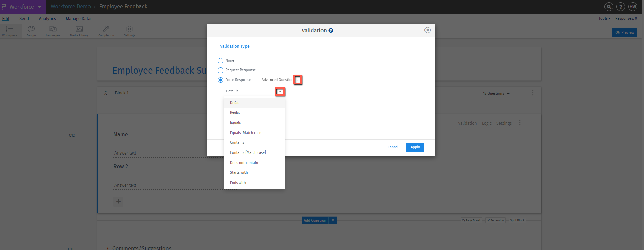Open the question Validation link
The height and width of the screenshot is (250, 644).
pos(467,123)
